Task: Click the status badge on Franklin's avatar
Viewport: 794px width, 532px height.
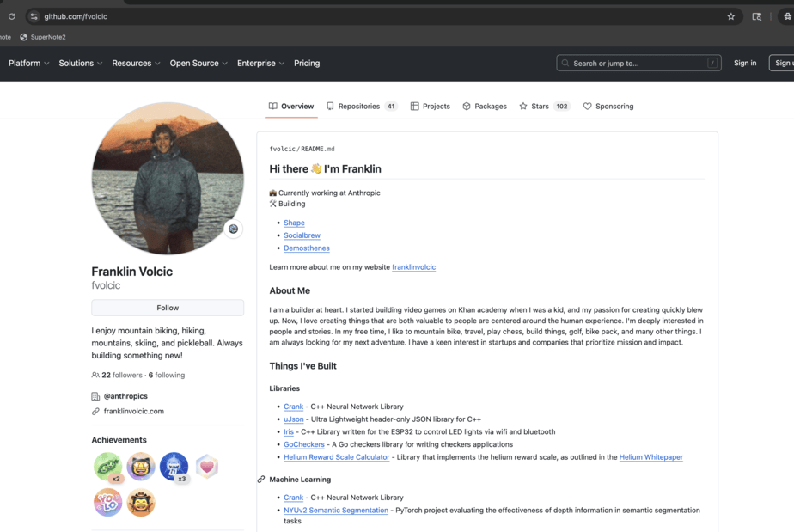Action: pyautogui.click(x=233, y=229)
